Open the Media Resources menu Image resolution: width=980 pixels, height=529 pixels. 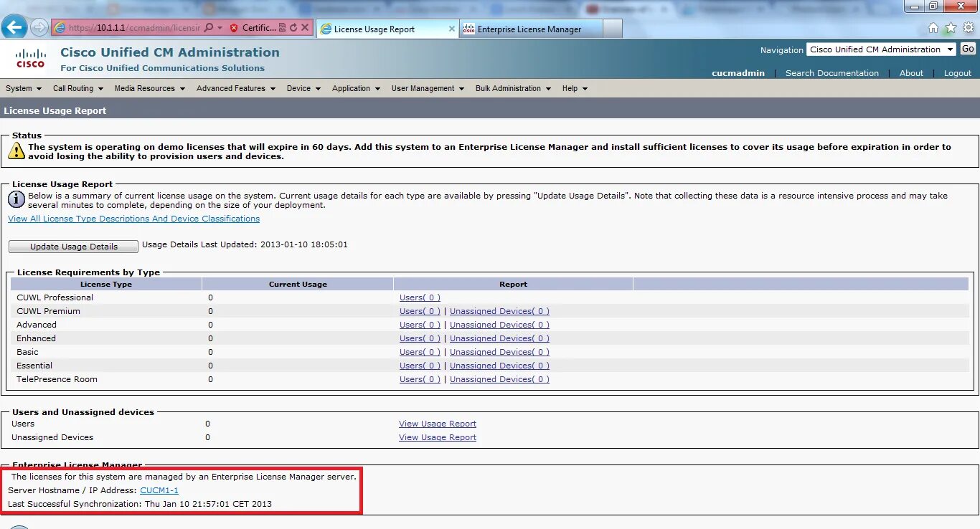(149, 88)
